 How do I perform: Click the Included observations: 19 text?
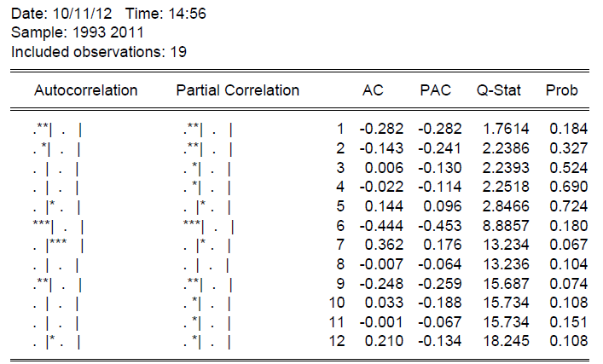pyautogui.click(x=98, y=52)
